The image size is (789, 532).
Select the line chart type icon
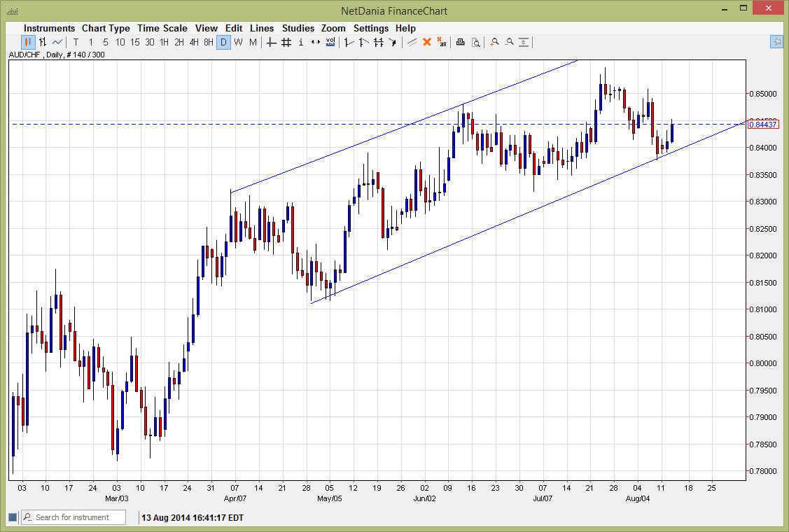(x=57, y=42)
